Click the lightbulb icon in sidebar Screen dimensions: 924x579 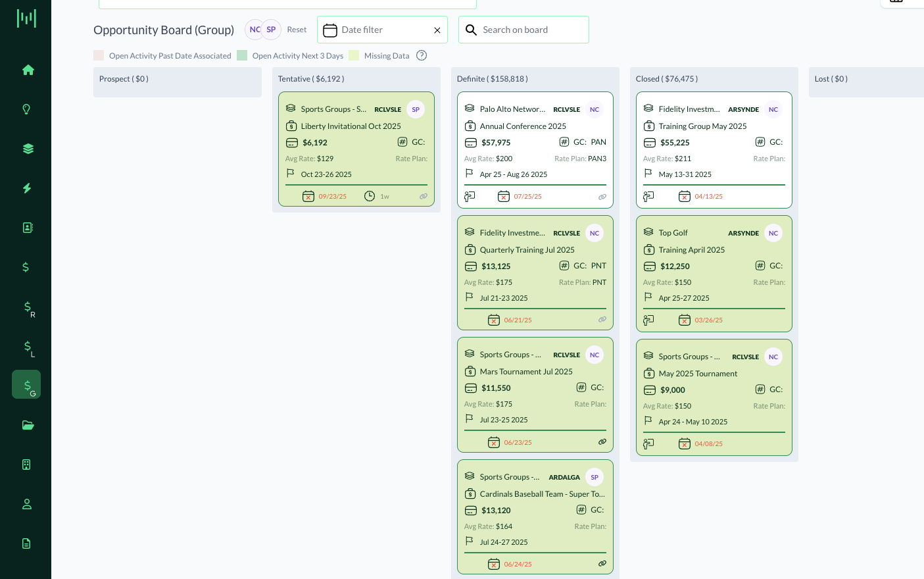[26, 109]
